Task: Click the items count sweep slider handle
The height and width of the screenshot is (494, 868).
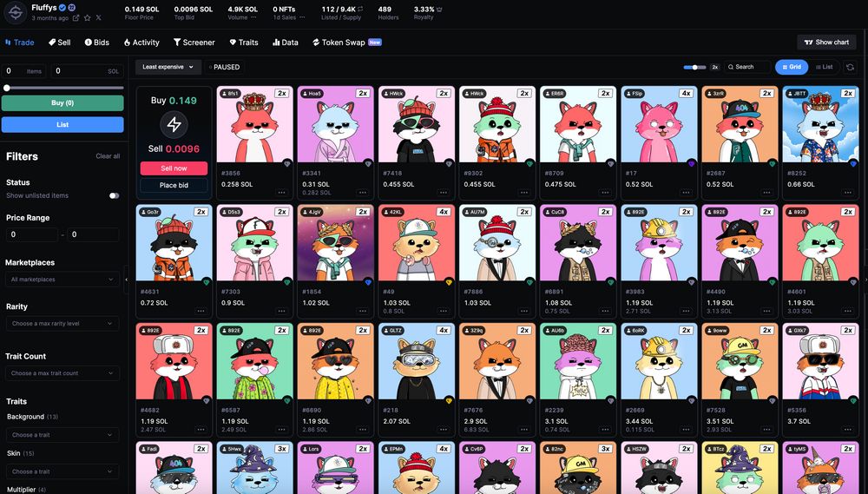Action: point(7,88)
